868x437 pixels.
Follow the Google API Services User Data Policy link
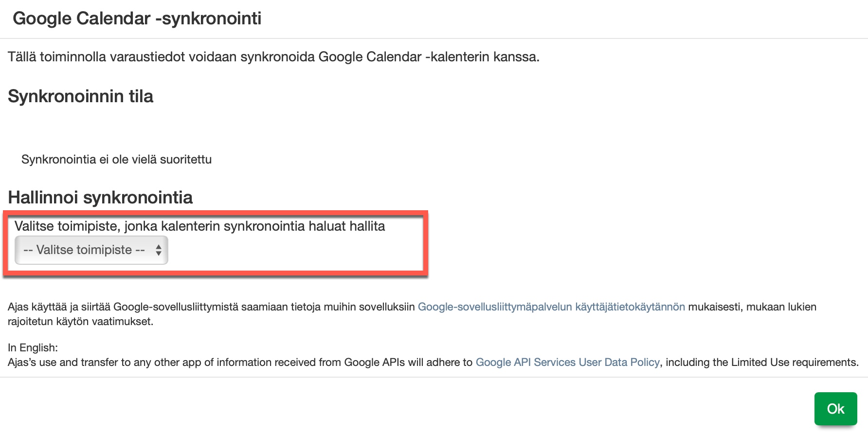click(x=567, y=363)
